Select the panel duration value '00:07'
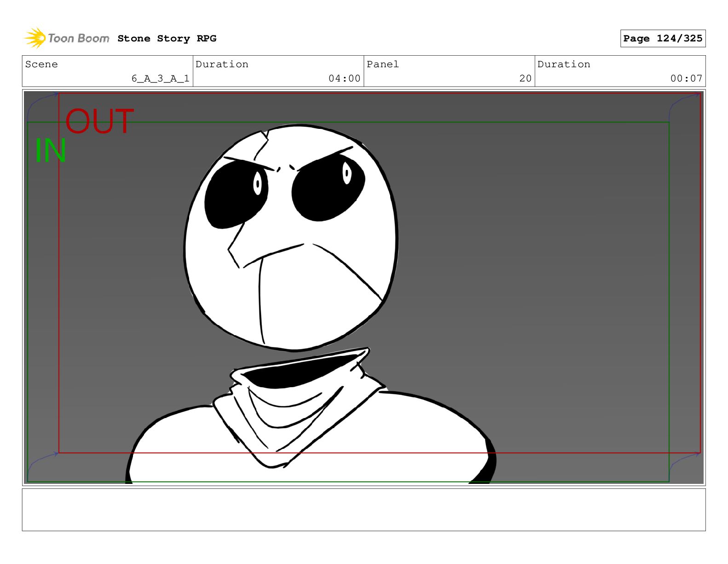Screen dimensions: 728x564 686,79
